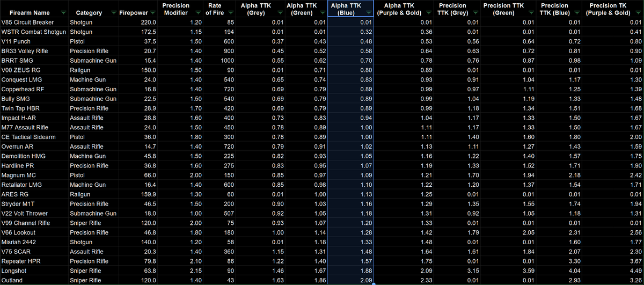Open the Rate of Fire filter
Viewport: 644px width, 285px height.
(x=231, y=12)
